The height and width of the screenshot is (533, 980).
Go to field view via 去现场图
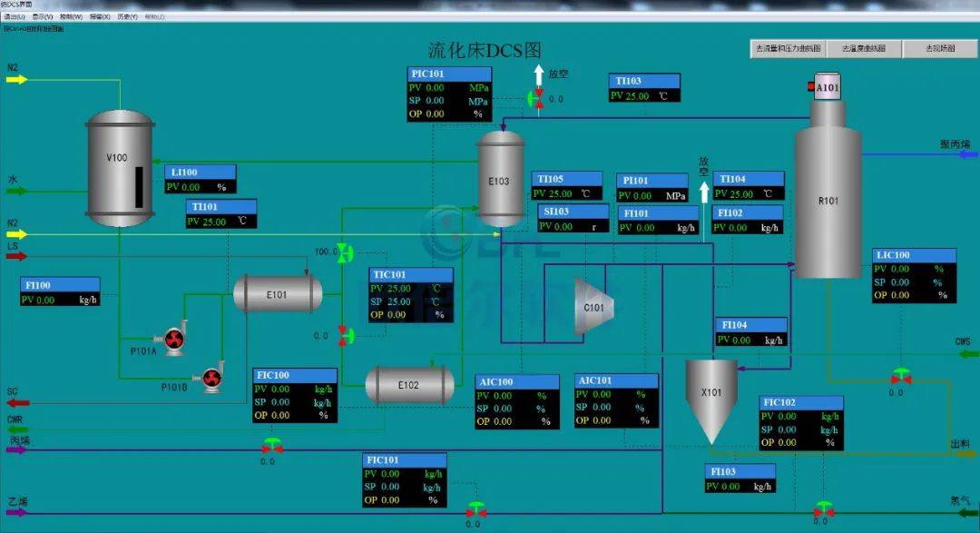coord(939,49)
